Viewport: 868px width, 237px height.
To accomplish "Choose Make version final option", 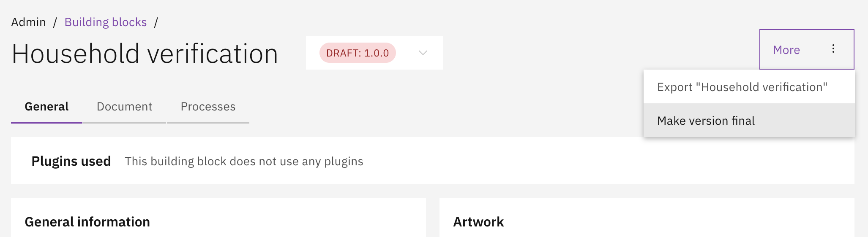I will click(706, 121).
